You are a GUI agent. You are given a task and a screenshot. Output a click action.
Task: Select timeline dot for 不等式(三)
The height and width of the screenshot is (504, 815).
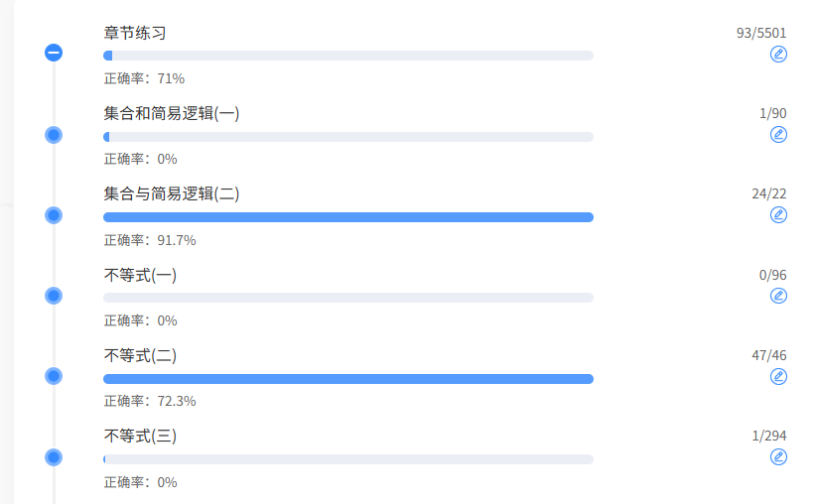click(x=54, y=457)
